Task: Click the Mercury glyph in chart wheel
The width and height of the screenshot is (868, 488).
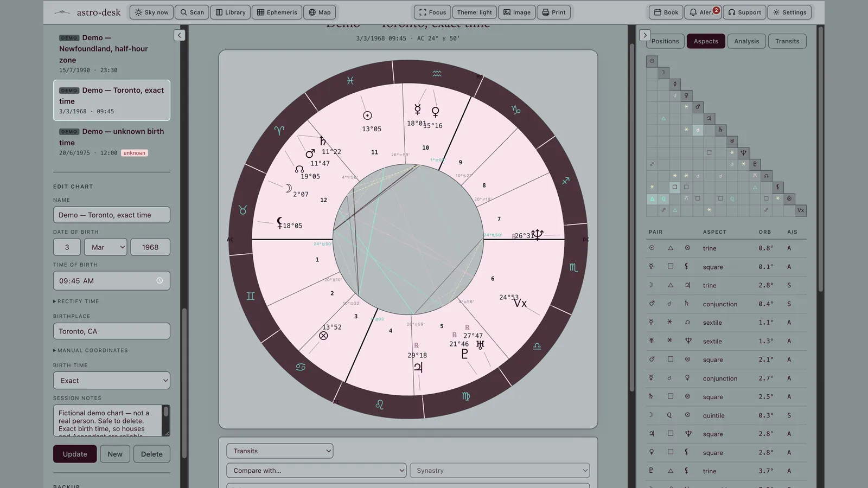Action: pos(417,110)
